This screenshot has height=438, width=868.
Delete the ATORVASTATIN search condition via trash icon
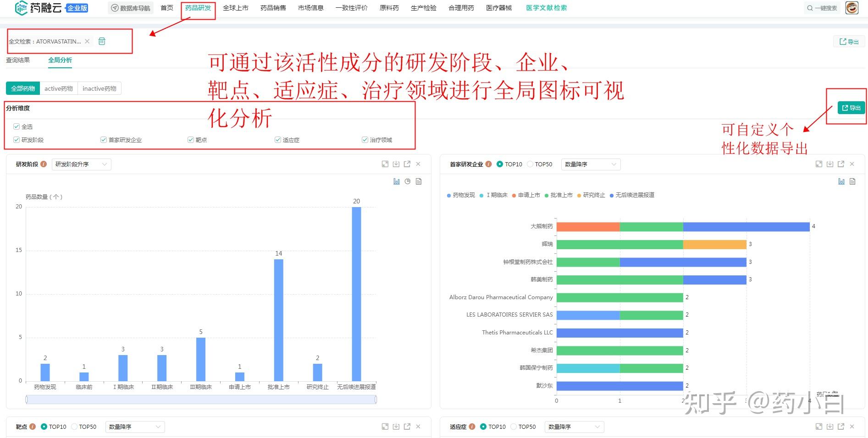[x=102, y=41]
